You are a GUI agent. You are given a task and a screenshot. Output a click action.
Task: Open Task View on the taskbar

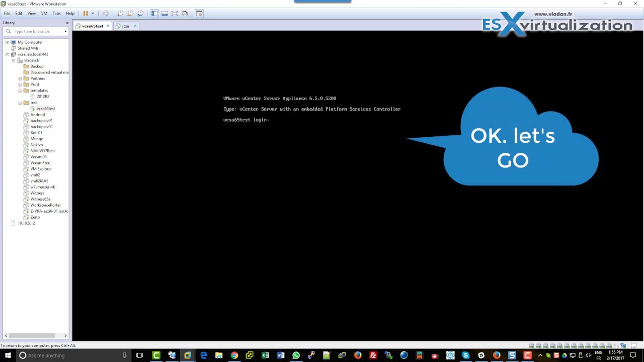[139, 355]
